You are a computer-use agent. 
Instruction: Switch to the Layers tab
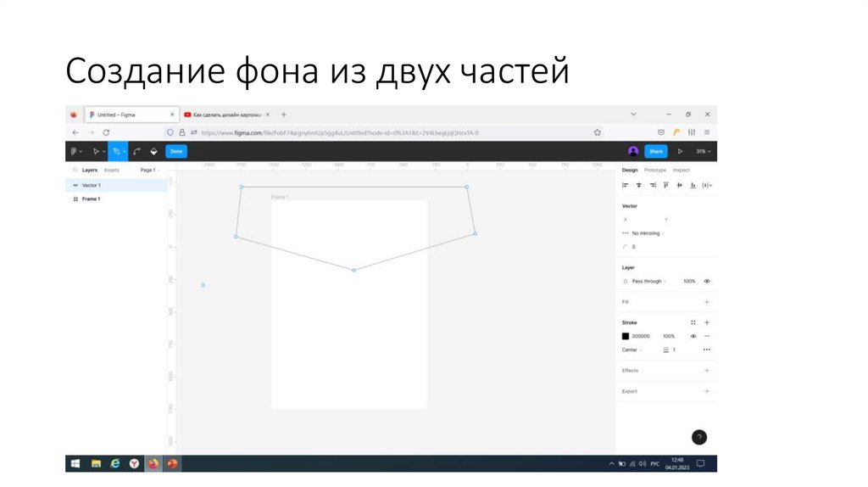[90, 170]
